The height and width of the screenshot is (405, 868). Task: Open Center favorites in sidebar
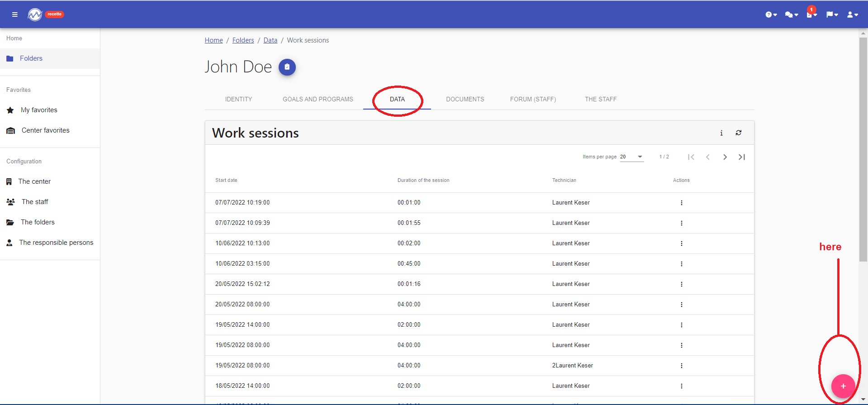[50, 130]
